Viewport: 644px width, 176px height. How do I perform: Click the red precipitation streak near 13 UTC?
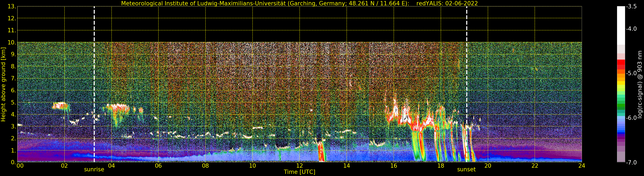click(x=322, y=151)
